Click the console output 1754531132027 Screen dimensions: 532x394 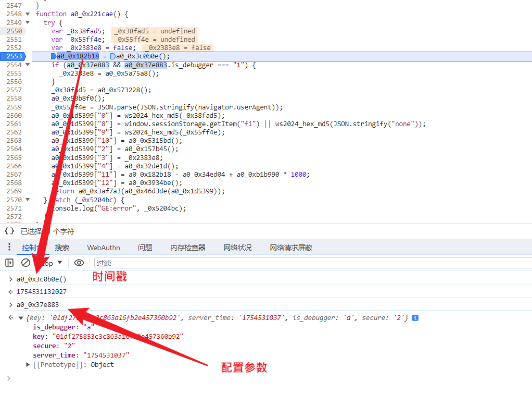pyautogui.click(x=42, y=292)
